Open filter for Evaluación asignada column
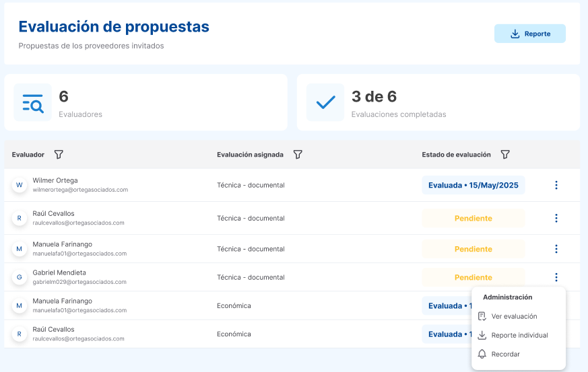This screenshot has width=588, height=372. coord(298,155)
